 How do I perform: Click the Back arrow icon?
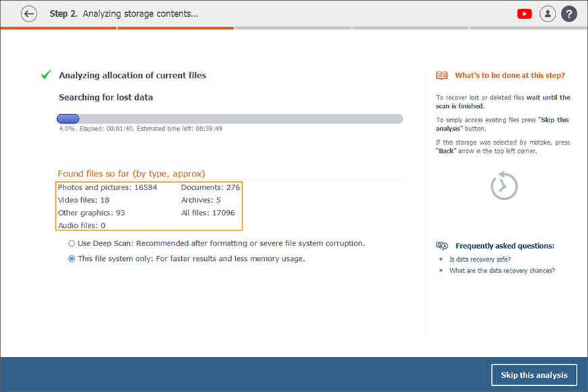pyautogui.click(x=28, y=14)
